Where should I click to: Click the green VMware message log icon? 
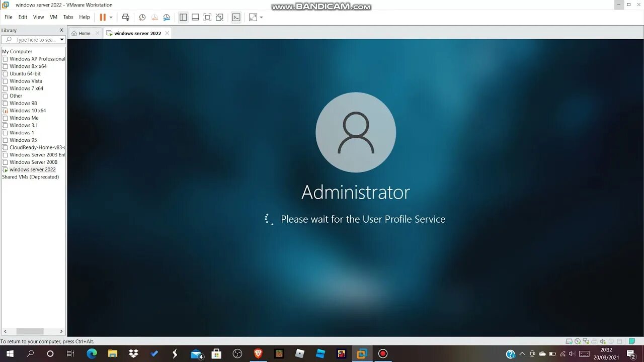[x=632, y=341]
